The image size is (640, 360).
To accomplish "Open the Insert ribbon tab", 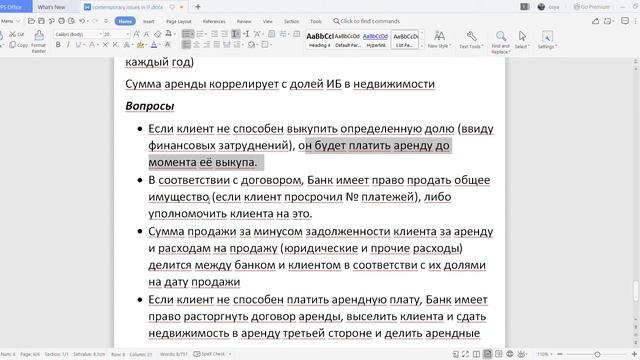I will tap(149, 21).
